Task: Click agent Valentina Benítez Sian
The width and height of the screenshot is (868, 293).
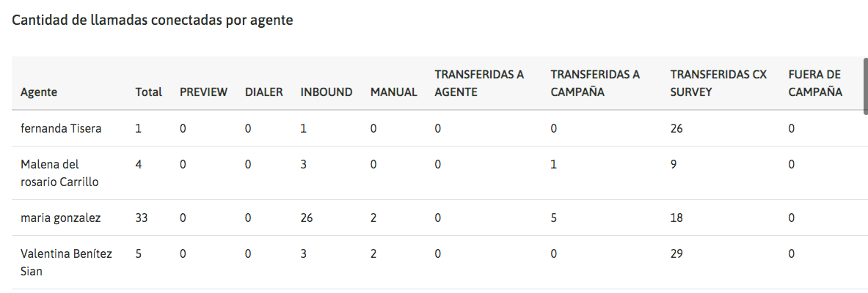Action: (x=67, y=262)
